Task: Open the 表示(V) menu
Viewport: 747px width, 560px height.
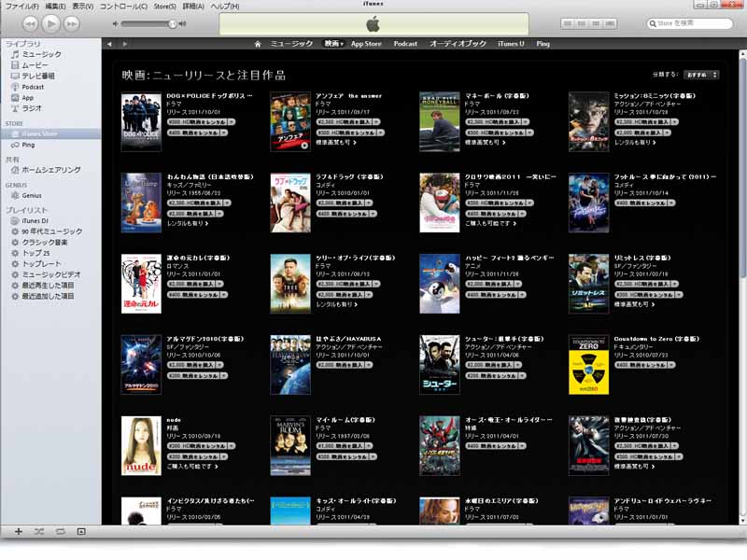Action: [x=83, y=7]
